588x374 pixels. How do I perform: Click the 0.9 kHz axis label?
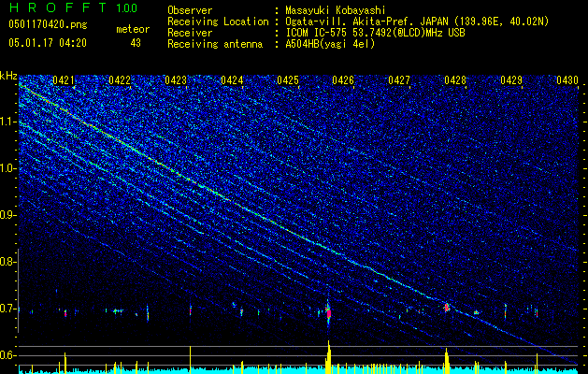pyautogui.click(x=8, y=215)
